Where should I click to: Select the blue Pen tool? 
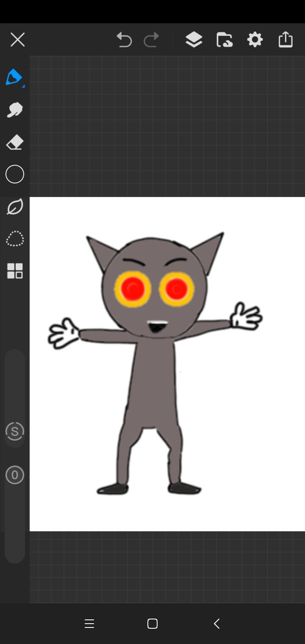14,77
